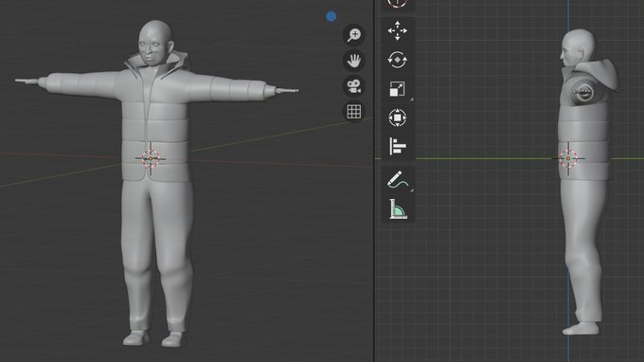
Task: Toggle camera view with the camera icon
Action: click(353, 86)
